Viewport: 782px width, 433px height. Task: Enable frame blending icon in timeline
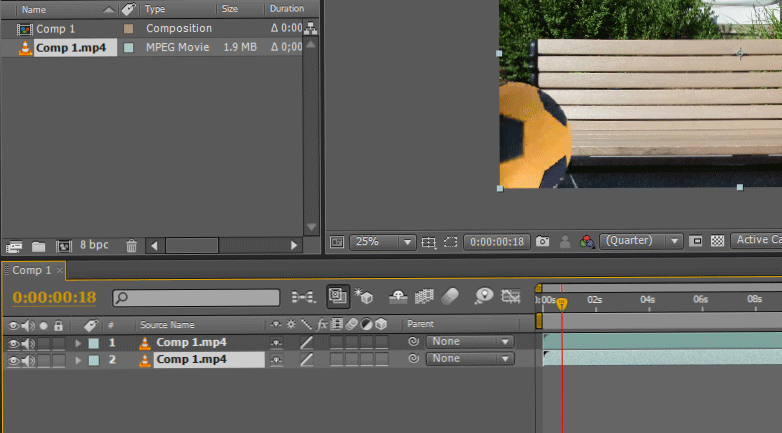pos(424,296)
